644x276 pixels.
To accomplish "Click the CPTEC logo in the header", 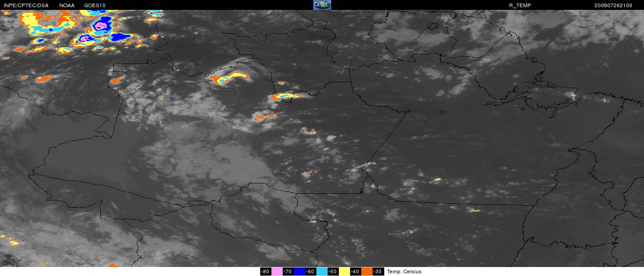I will 322,5.
